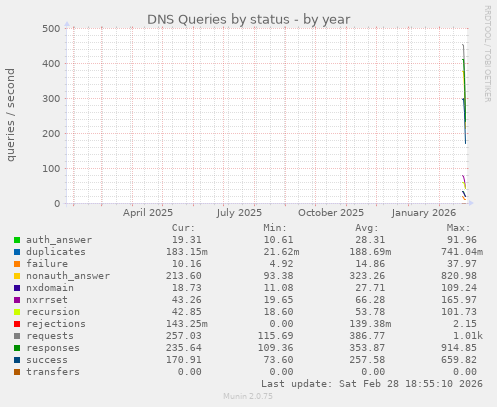Click the Max: column header
Screen dimensions: 497x407
coord(458,228)
